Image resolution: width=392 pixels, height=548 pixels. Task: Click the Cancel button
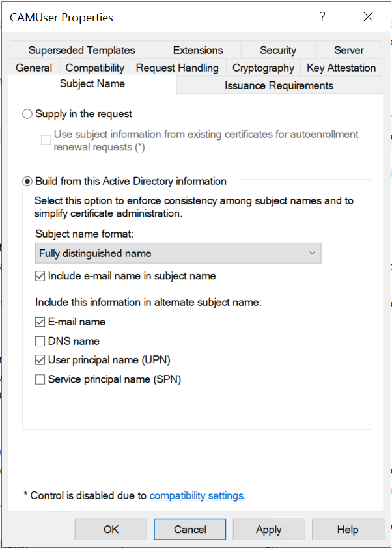point(190,529)
